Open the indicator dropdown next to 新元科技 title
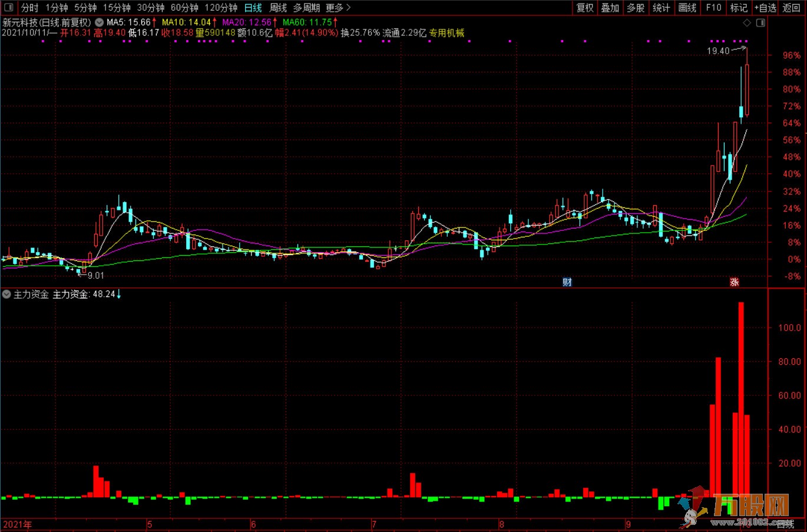Screen dimensions: 807x532 99,22
